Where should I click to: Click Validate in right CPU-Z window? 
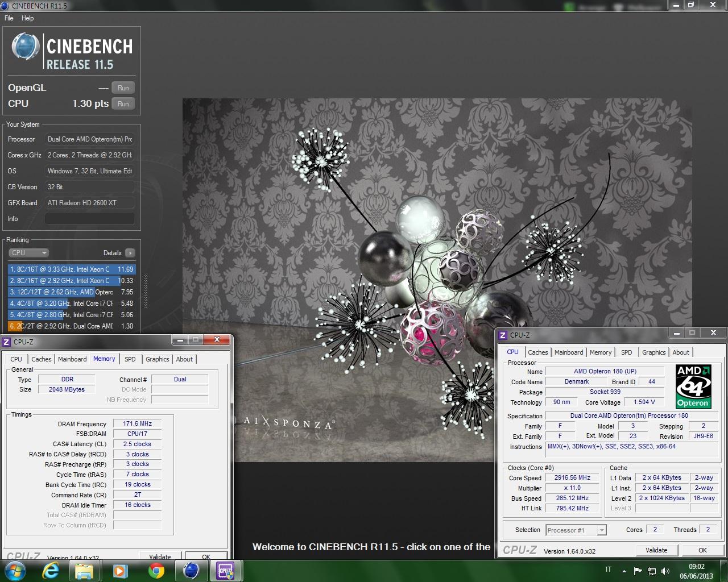click(656, 550)
